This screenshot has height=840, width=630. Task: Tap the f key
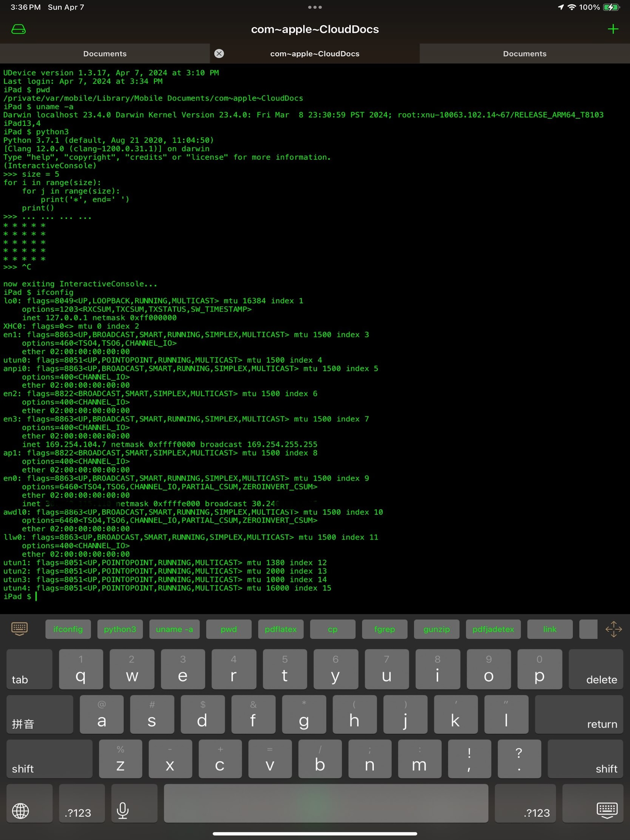click(x=253, y=714)
